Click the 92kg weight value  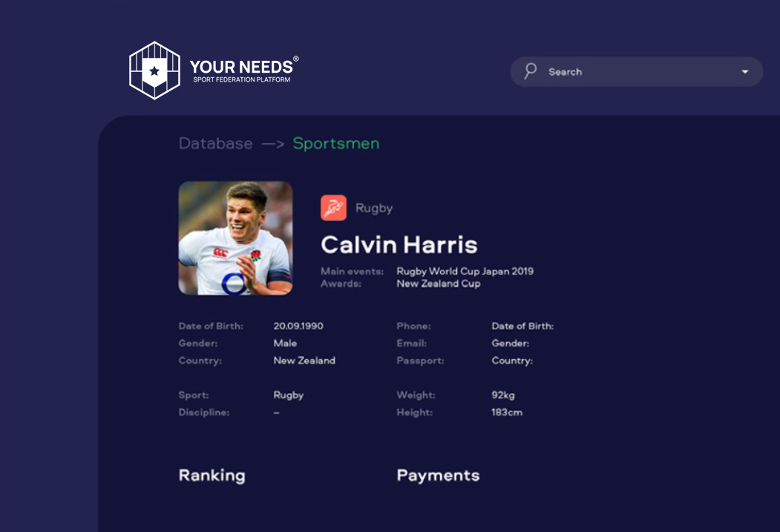(503, 395)
